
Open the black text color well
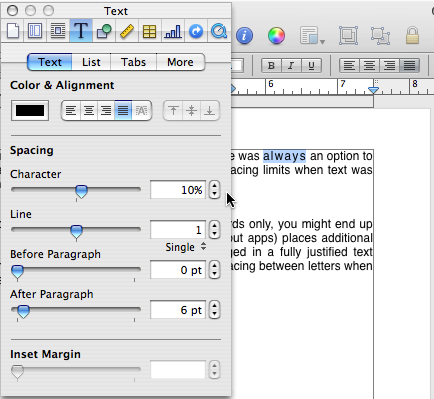click(30, 110)
